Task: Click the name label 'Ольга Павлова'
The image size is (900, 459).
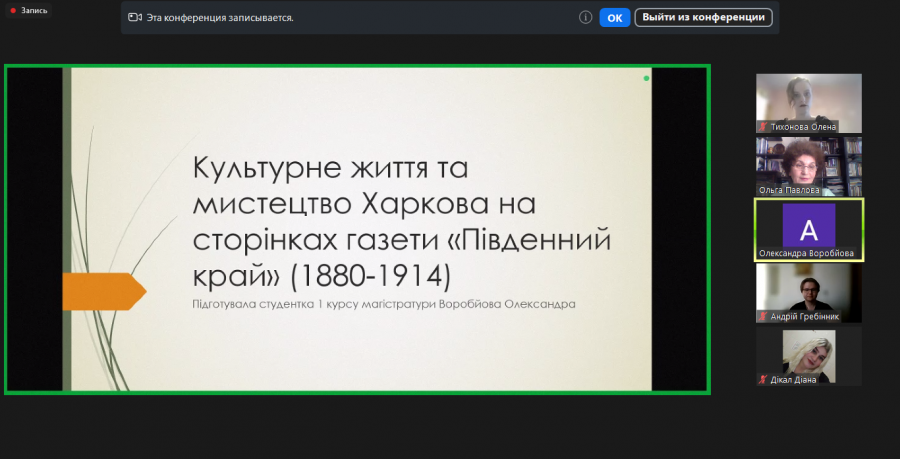Action: coord(789,190)
